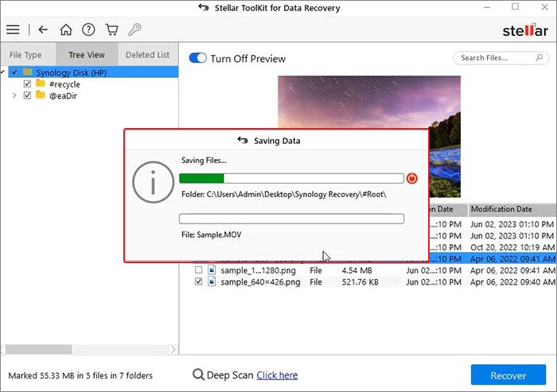Click the #recycle folder icon
Viewport: 557px width, 392px height.
tap(41, 83)
